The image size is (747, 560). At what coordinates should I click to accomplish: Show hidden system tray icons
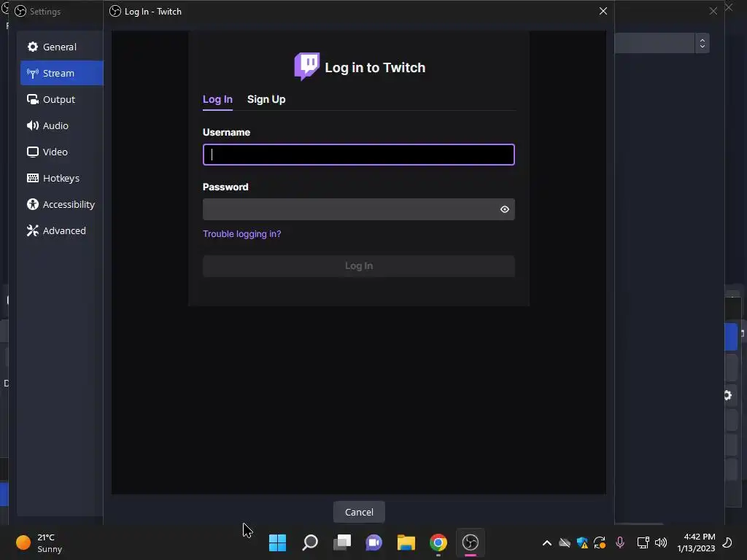point(547,542)
